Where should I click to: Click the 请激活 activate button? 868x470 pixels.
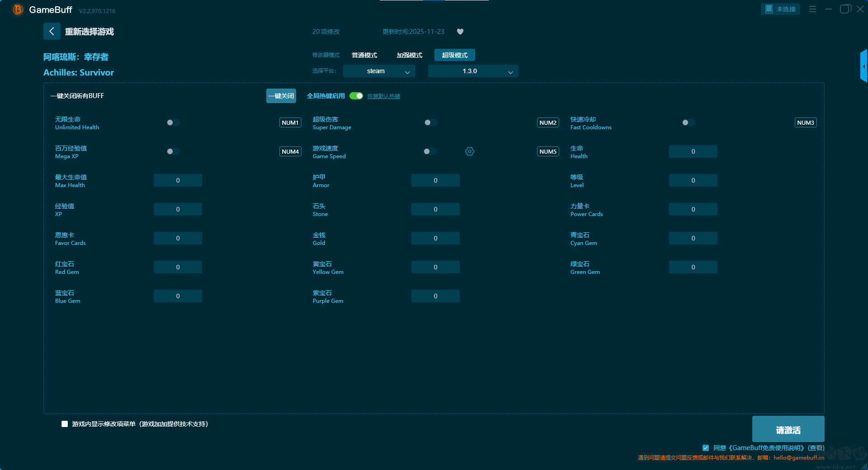click(x=788, y=429)
